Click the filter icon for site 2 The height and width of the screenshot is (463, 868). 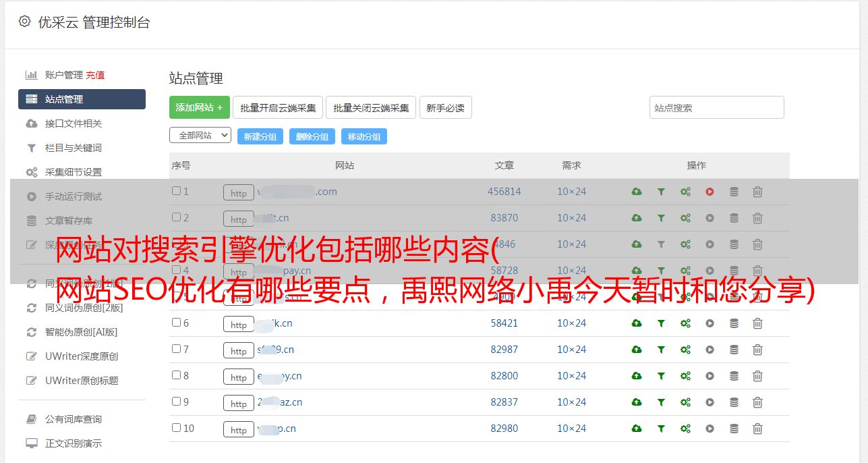[661, 218]
